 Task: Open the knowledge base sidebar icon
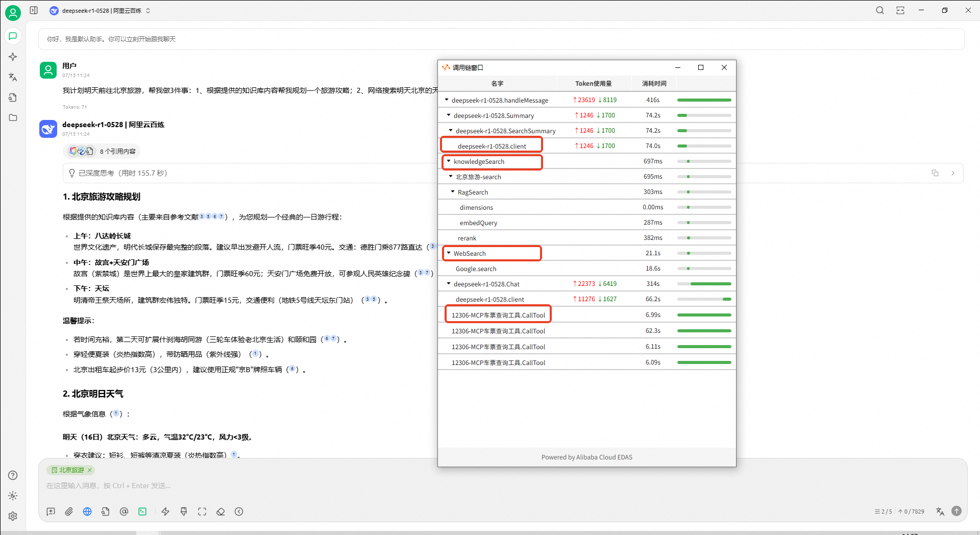13,98
